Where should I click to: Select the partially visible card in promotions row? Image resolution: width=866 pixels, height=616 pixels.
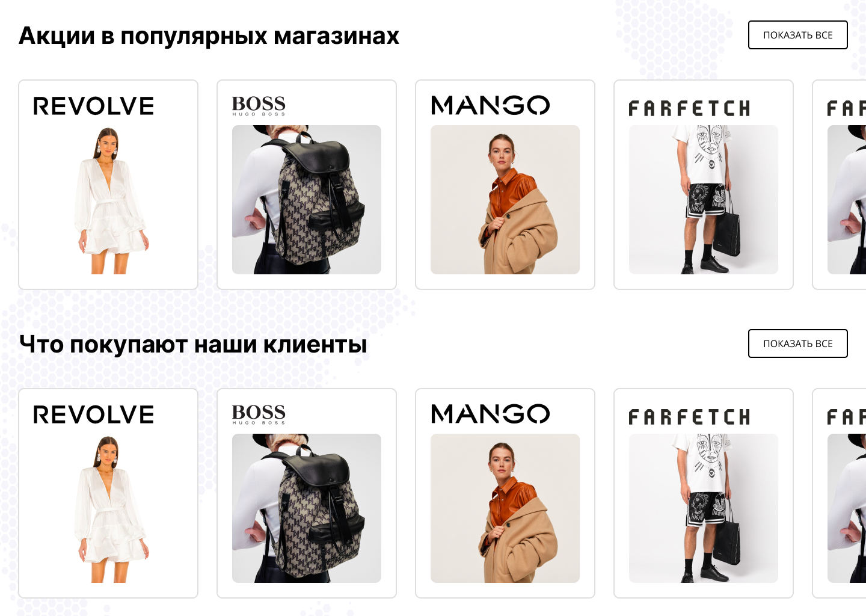pyautogui.click(x=840, y=185)
